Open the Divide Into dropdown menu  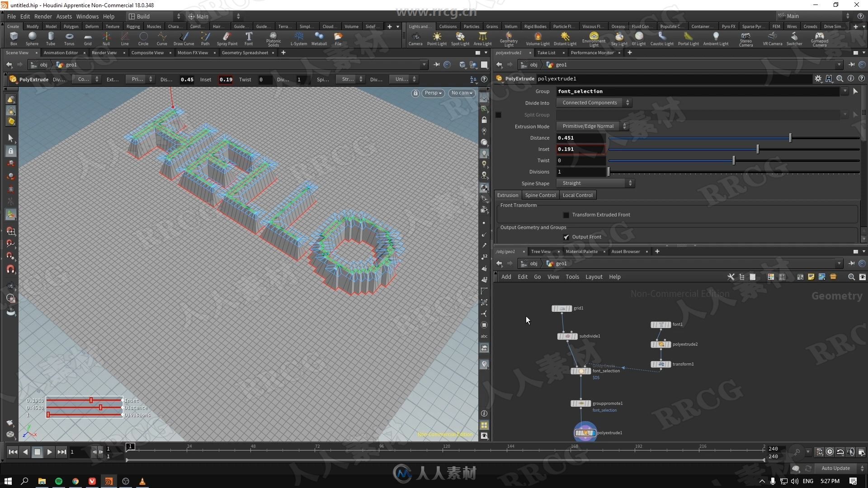(593, 103)
